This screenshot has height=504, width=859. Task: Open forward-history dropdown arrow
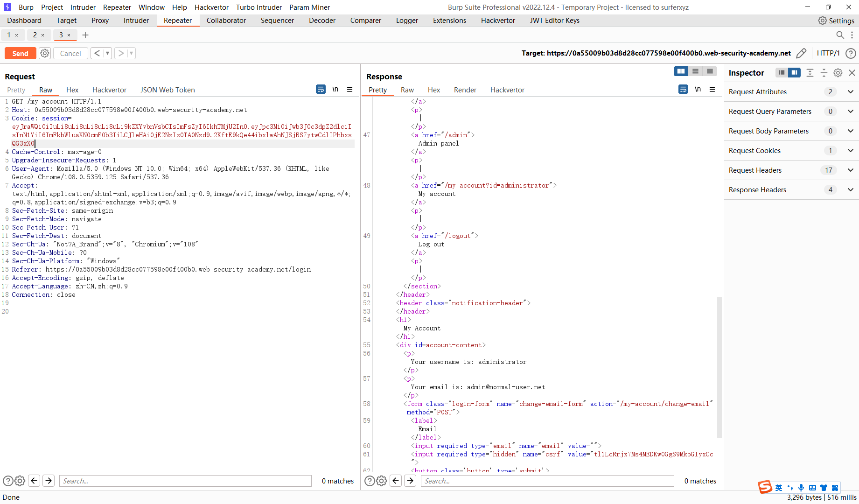pos(132,53)
